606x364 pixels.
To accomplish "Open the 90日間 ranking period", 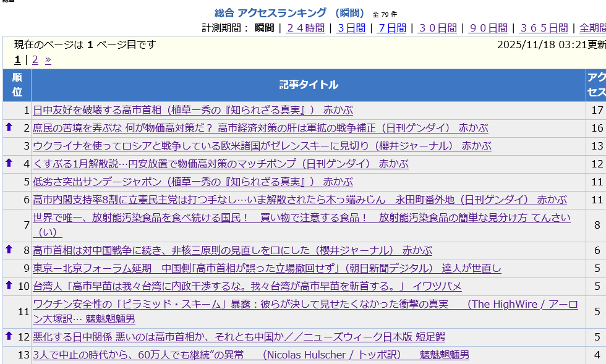I will [488, 28].
